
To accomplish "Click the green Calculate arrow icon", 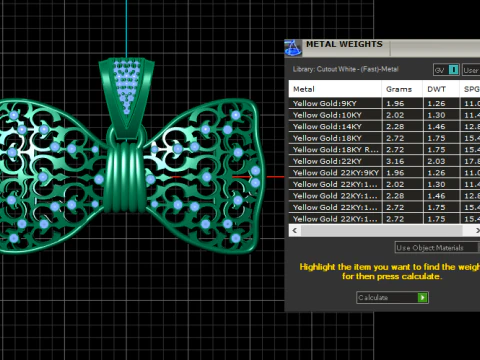I will [x=422, y=297].
